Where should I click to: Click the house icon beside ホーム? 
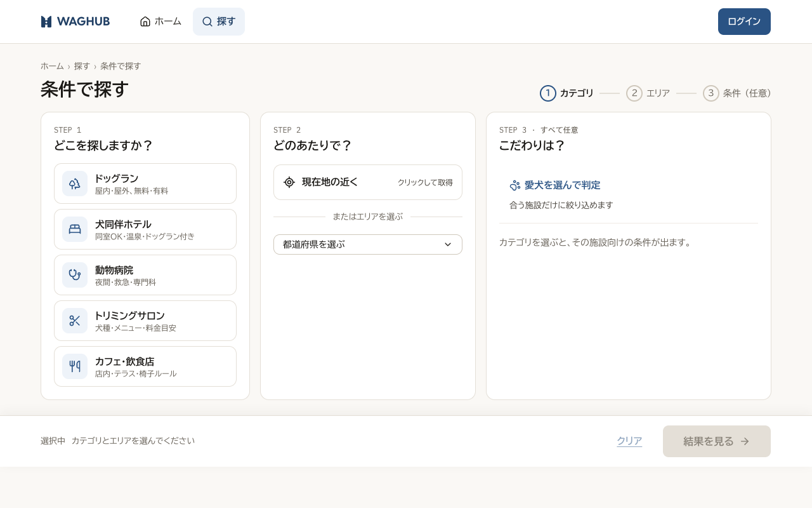[x=145, y=22]
